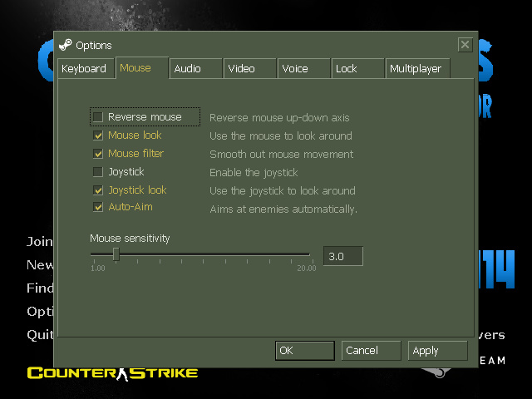Screen dimensions: 532x399
Task: Enable the Reverse mouse checkbox
Action: [x=98, y=117]
